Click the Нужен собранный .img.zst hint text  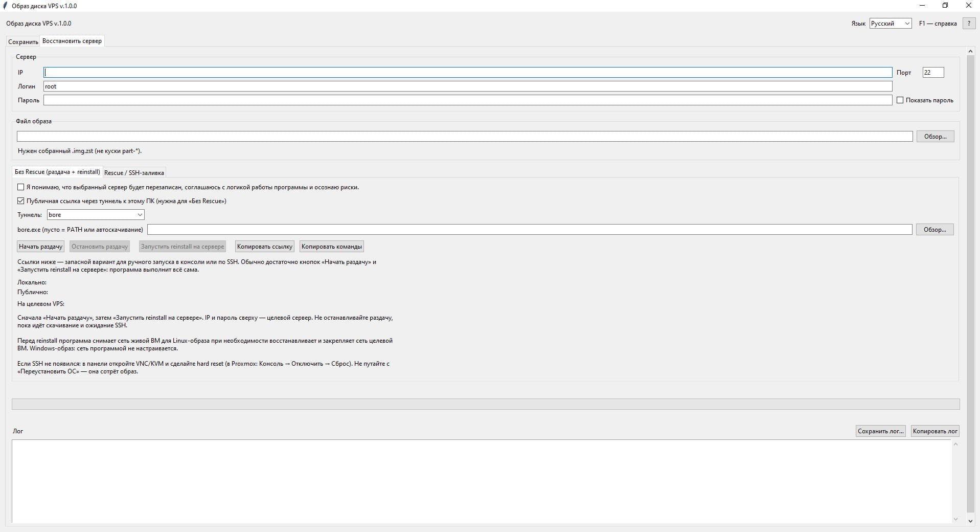point(80,151)
